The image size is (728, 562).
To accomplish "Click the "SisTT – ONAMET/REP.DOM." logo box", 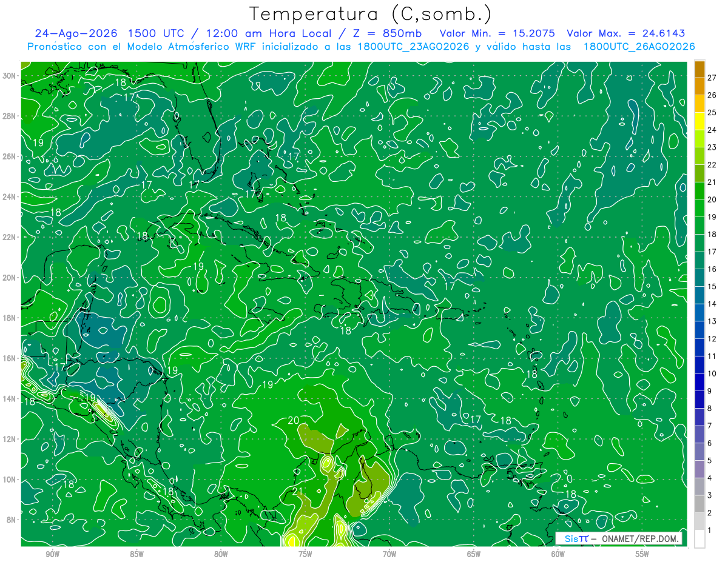I will (619, 538).
